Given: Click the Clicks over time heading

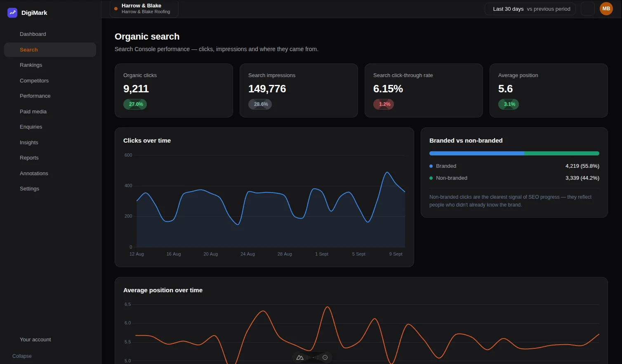Looking at the screenshot, I should (147, 141).
